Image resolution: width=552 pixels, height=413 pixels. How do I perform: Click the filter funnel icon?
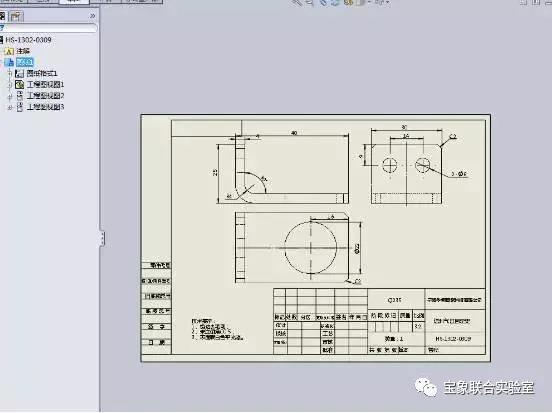pos(2,28)
